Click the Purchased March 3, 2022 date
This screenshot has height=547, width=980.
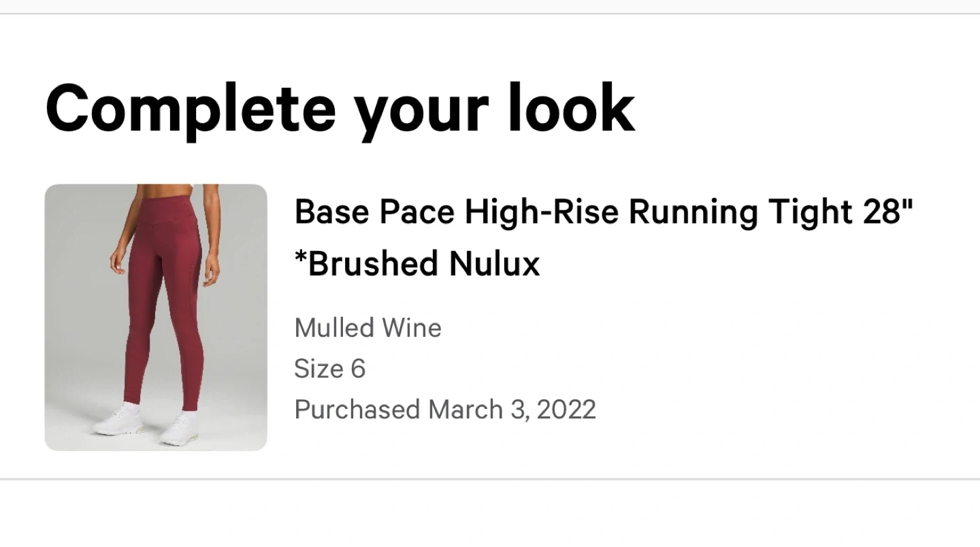pyautogui.click(x=445, y=410)
